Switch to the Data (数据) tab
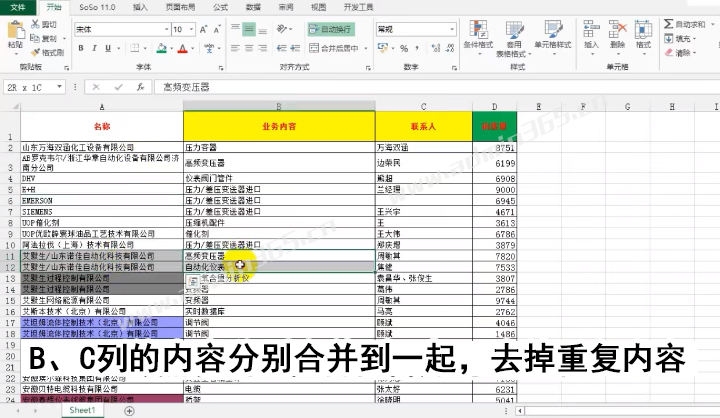720x418 pixels. point(253,7)
